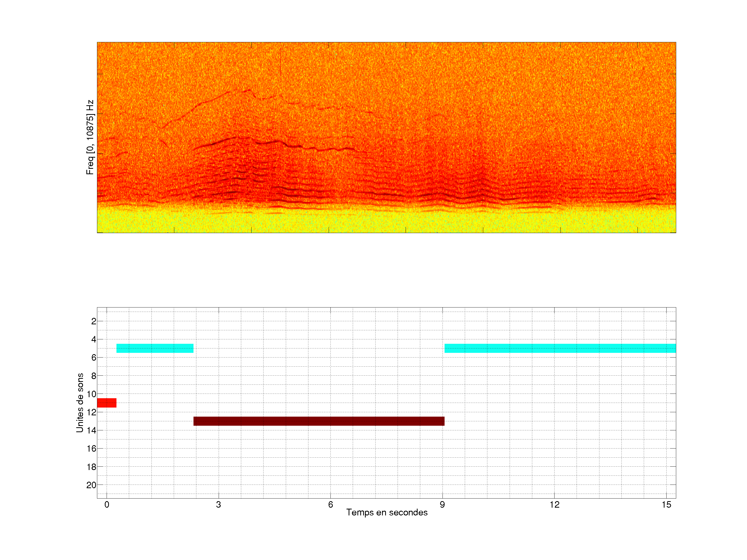Image resolution: width=747 pixels, height=560 pixels.
Task: Click the x-axis tick label 12
Action: coord(554,505)
